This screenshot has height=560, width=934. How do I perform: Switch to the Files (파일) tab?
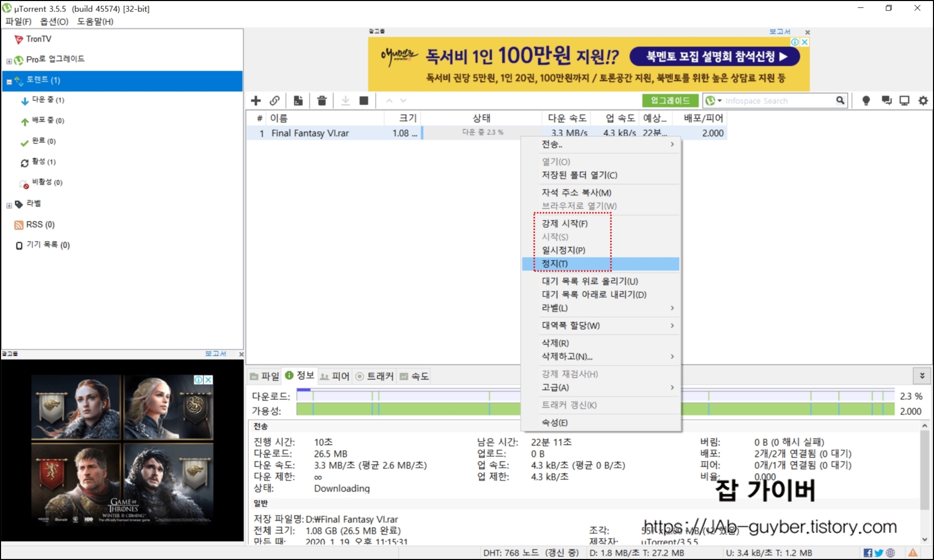pos(265,376)
